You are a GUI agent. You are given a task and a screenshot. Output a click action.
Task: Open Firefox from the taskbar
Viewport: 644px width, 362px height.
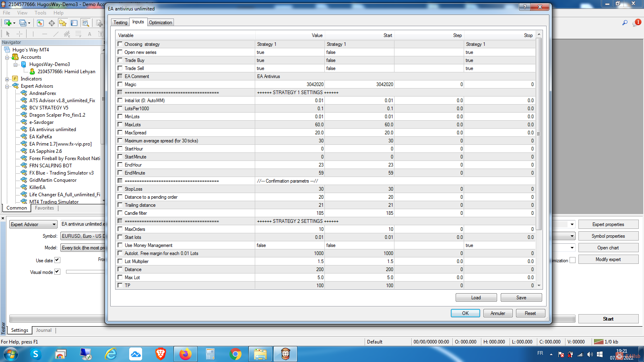185,354
